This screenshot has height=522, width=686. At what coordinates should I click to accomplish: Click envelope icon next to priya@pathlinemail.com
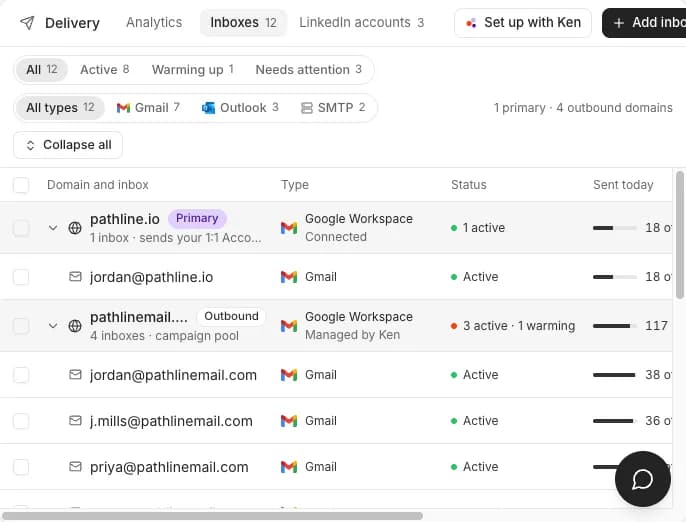[75, 466]
